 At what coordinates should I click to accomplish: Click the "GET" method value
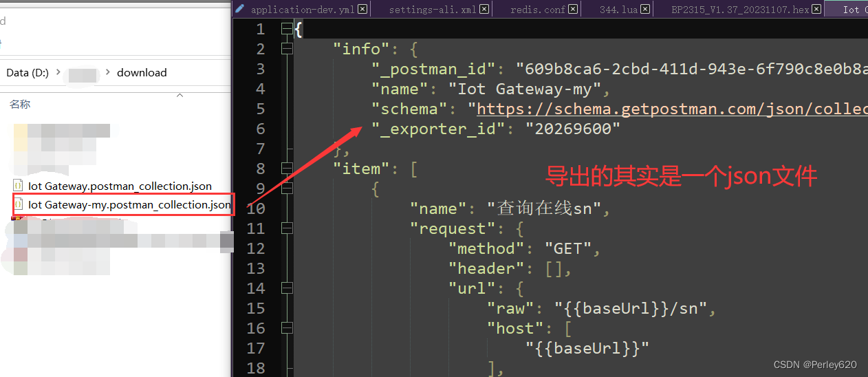568,248
